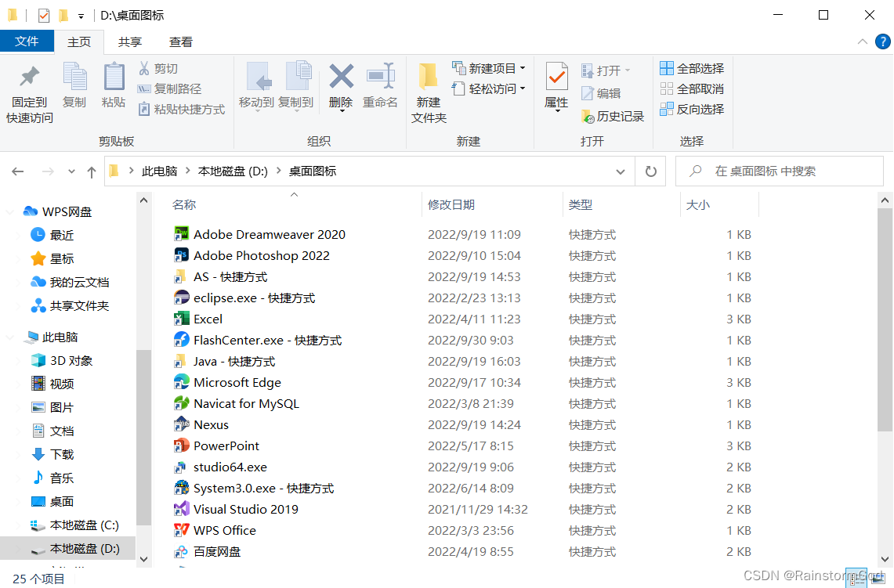Open the 打开 dropdown in ribbon
Viewport: 894px width, 588px height.
tap(606, 70)
